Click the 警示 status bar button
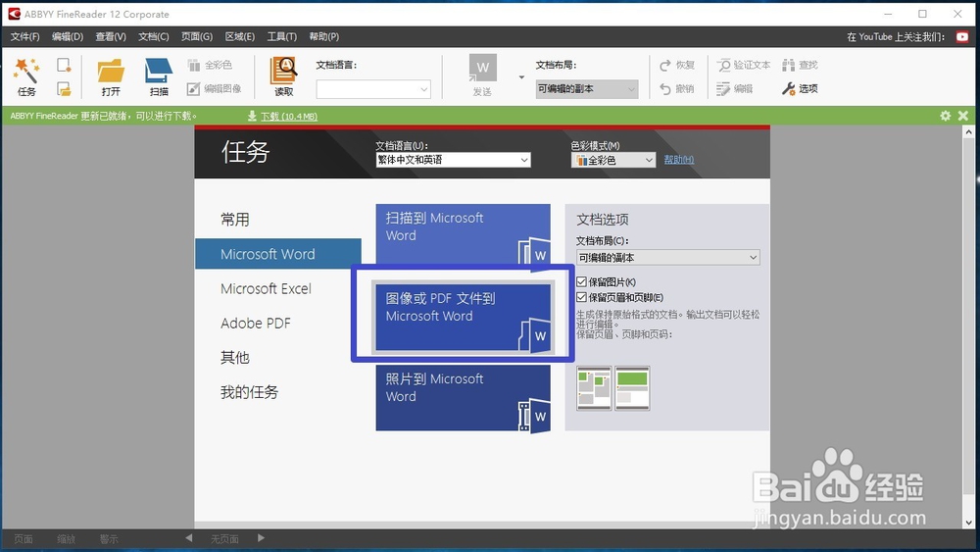980x552 pixels. pos(109,539)
